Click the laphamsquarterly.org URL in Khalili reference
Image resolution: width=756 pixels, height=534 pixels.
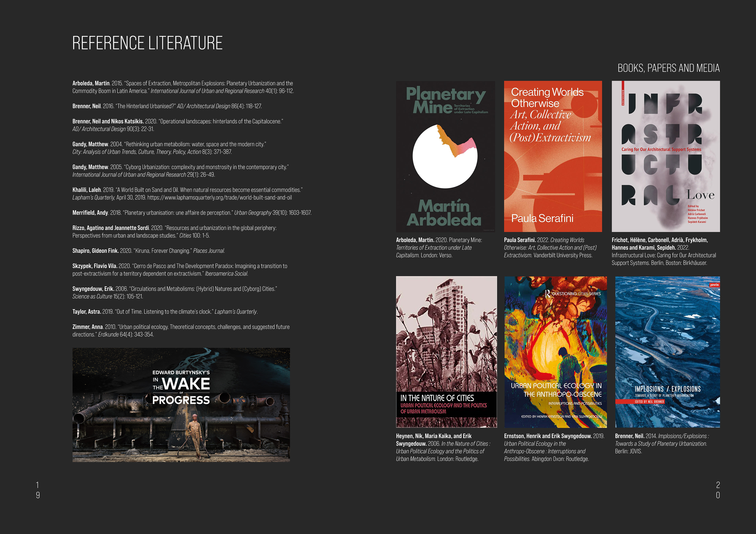click(x=219, y=197)
